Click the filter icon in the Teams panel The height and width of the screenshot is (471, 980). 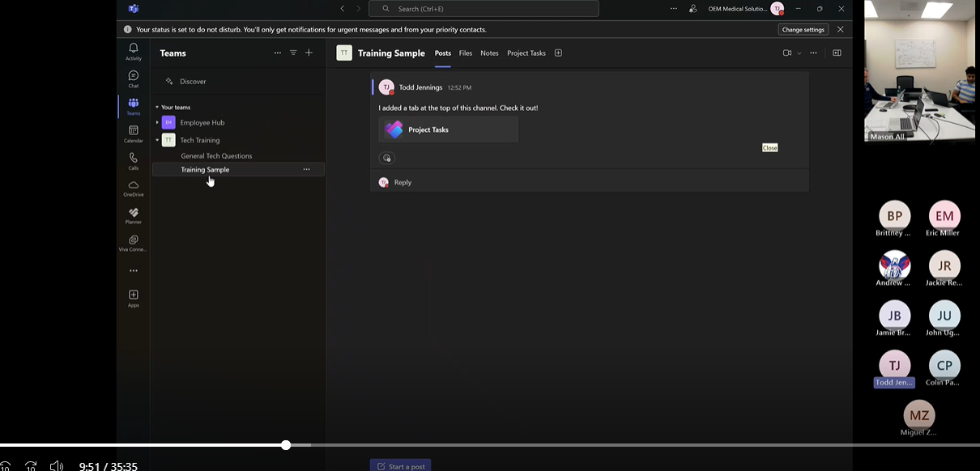pyautogui.click(x=293, y=53)
